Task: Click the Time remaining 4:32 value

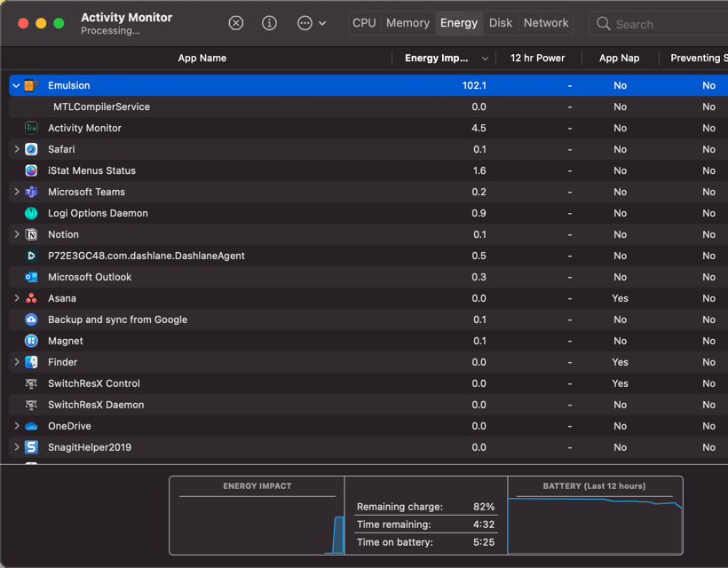Action: tap(484, 525)
